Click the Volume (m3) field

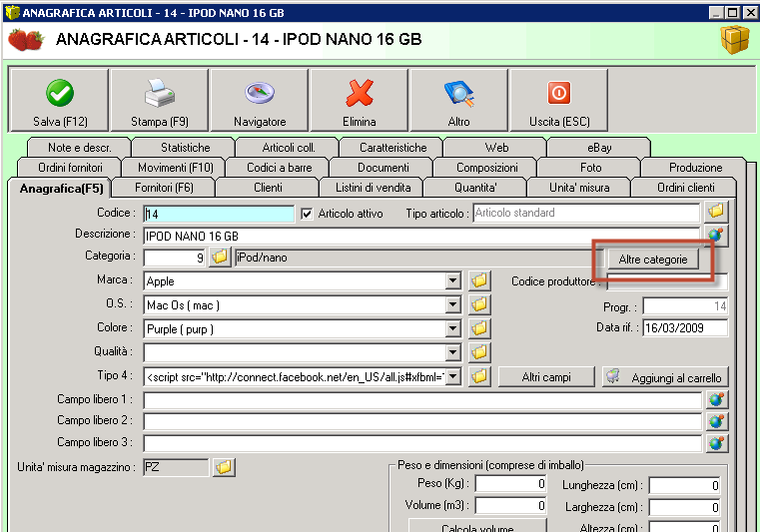click(x=511, y=505)
